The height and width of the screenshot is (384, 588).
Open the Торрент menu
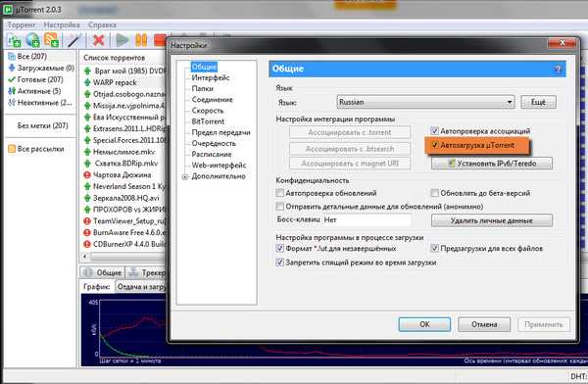click(x=21, y=25)
